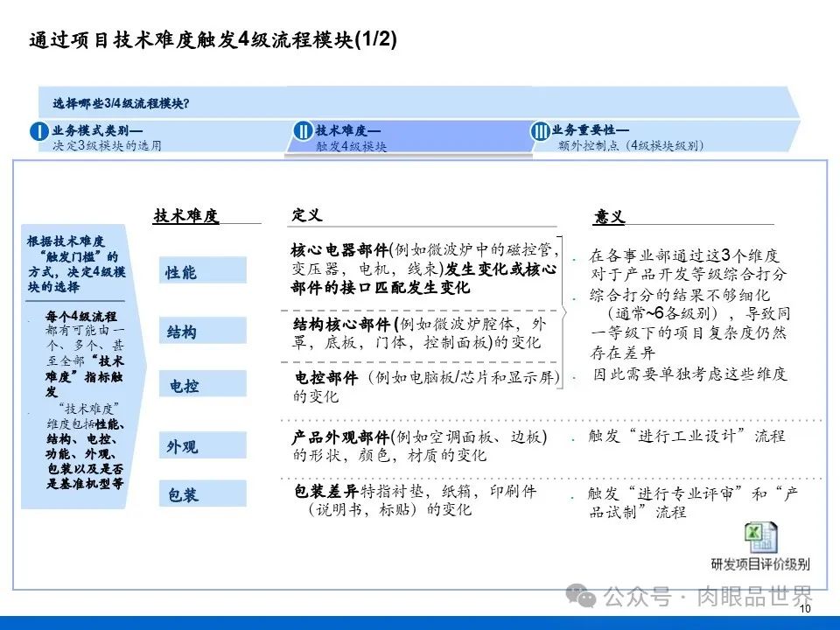Click the Roman numeral II circle badge
Image resolution: width=840 pixels, height=630 pixels.
point(303,130)
